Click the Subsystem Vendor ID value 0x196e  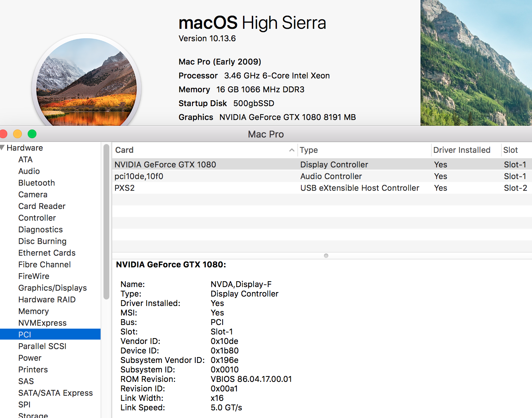pos(224,360)
